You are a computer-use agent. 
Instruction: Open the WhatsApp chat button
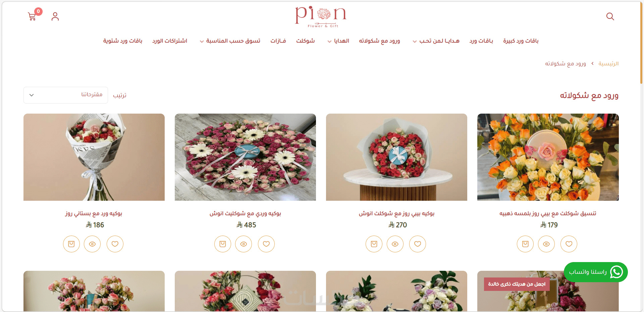[596, 272]
